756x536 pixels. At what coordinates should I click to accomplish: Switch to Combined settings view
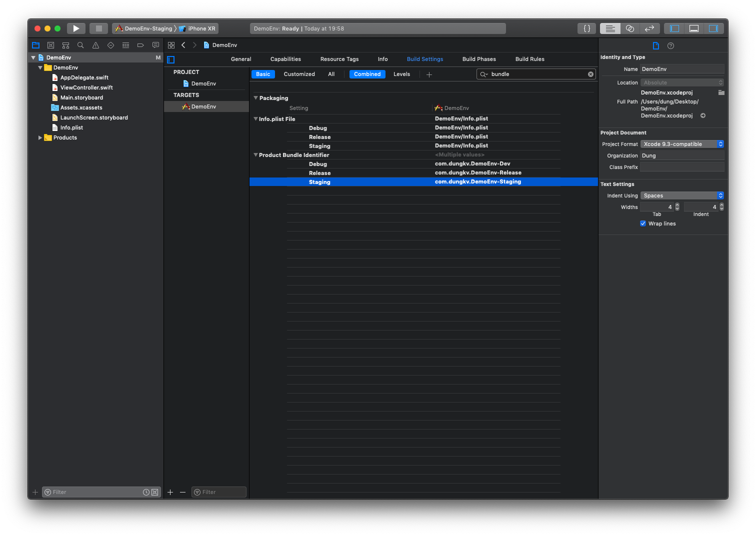point(367,74)
